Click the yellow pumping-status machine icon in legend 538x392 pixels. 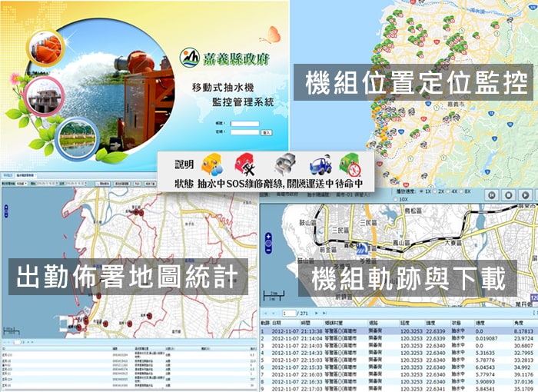(x=212, y=164)
